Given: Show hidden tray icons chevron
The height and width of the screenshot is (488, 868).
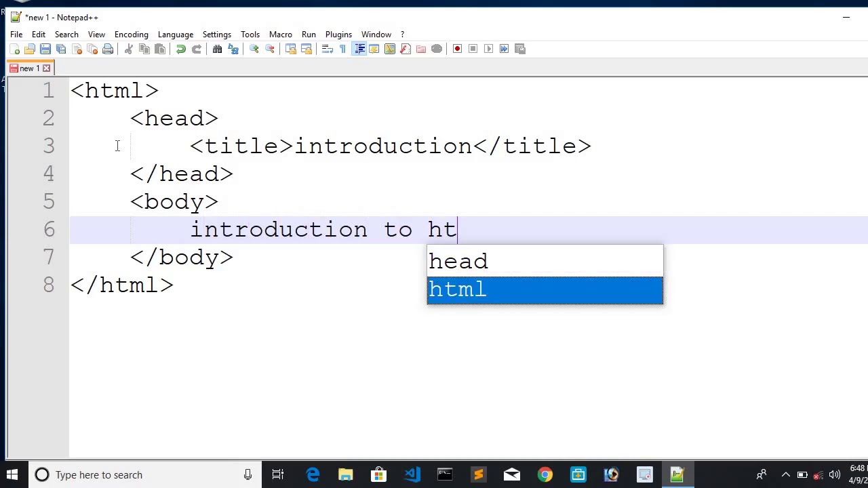Looking at the screenshot, I should pyautogui.click(x=785, y=474).
